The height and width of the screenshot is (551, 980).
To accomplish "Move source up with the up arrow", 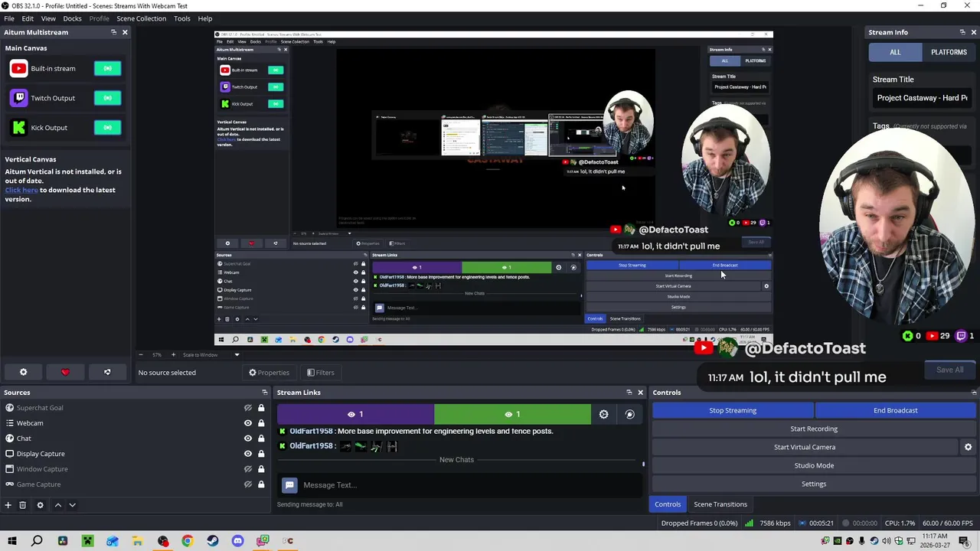I will click(57, 505).
